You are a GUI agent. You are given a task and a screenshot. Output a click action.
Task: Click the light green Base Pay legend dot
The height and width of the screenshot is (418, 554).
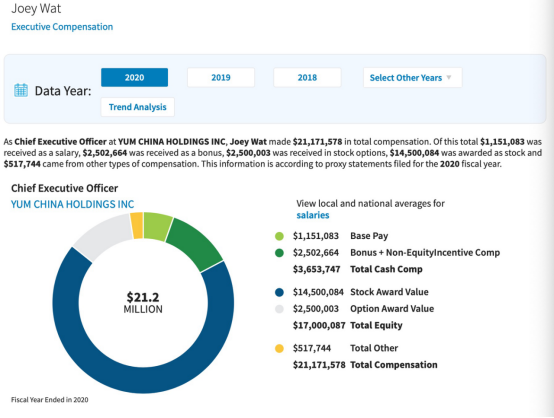coord(279,236)
